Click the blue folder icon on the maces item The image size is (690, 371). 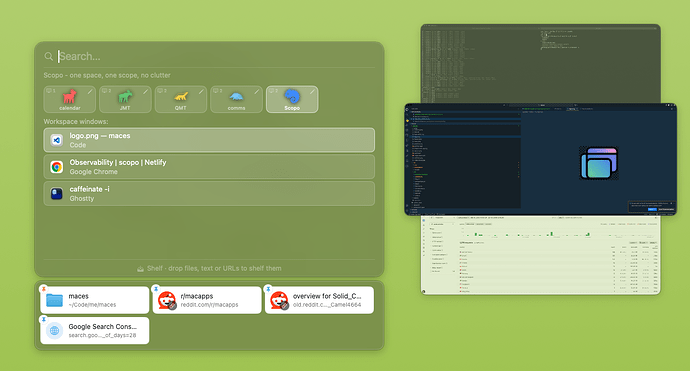[55, 300]
